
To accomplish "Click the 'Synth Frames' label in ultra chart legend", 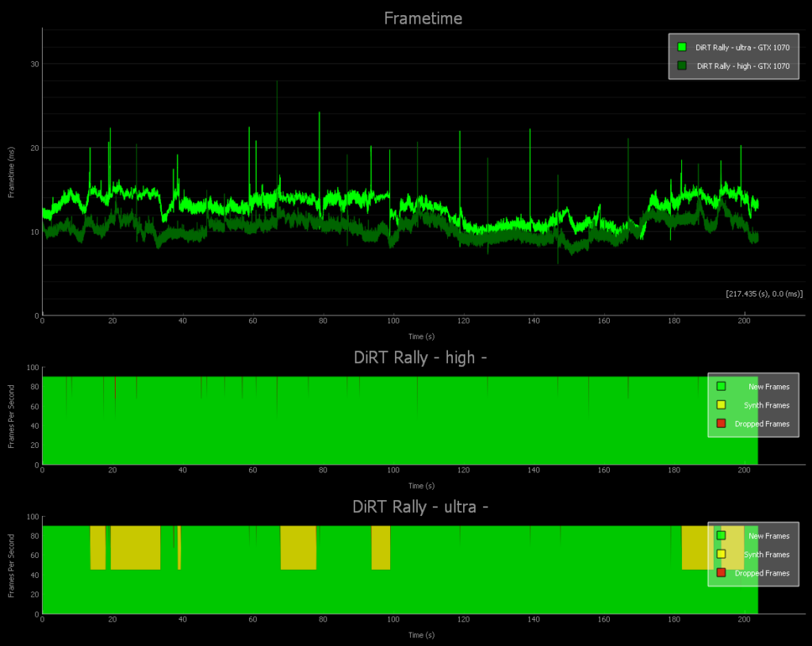I will [766, 555].
